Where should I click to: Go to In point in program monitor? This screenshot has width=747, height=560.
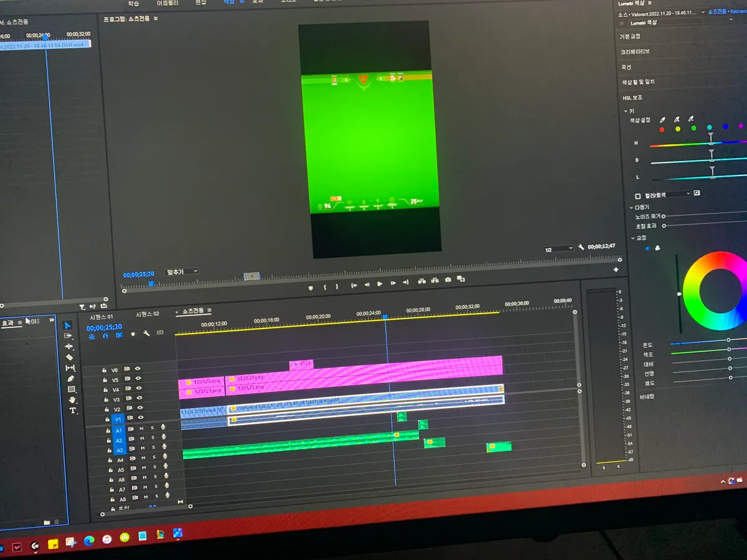pyautogui.click(x=354, y=285)
